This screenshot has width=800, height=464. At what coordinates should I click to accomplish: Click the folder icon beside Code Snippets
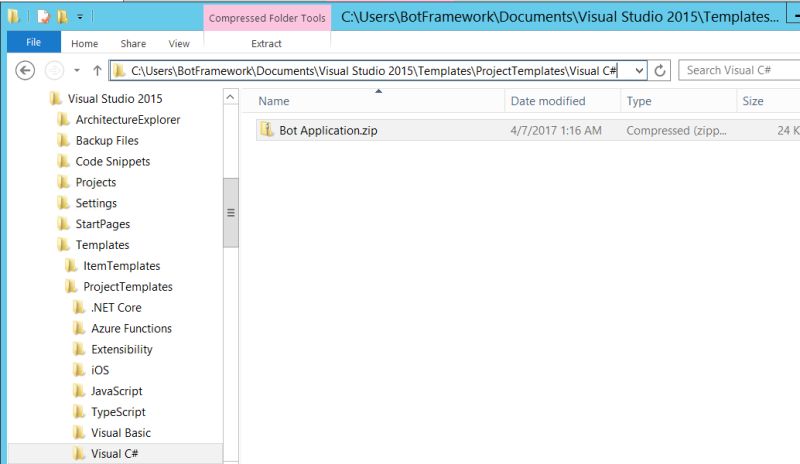click(x=63, y=161)
